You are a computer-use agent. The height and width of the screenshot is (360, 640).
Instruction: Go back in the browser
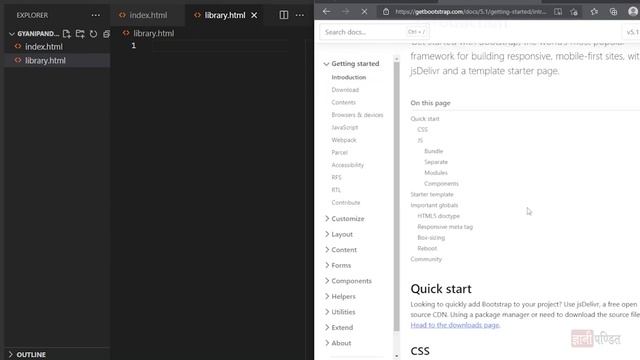coord(327,11)
